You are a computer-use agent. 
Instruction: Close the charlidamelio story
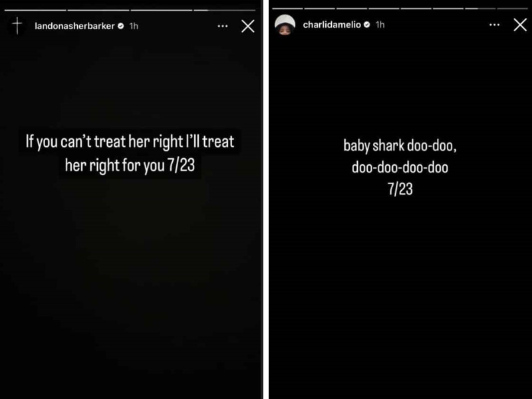pos(520,25)
